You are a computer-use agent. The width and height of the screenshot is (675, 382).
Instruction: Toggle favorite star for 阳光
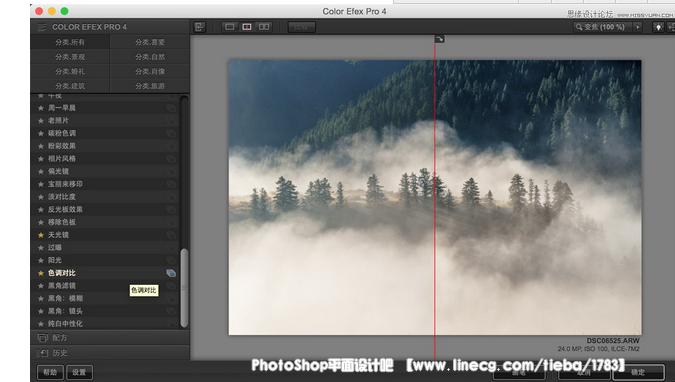click(x=41, y=261)
